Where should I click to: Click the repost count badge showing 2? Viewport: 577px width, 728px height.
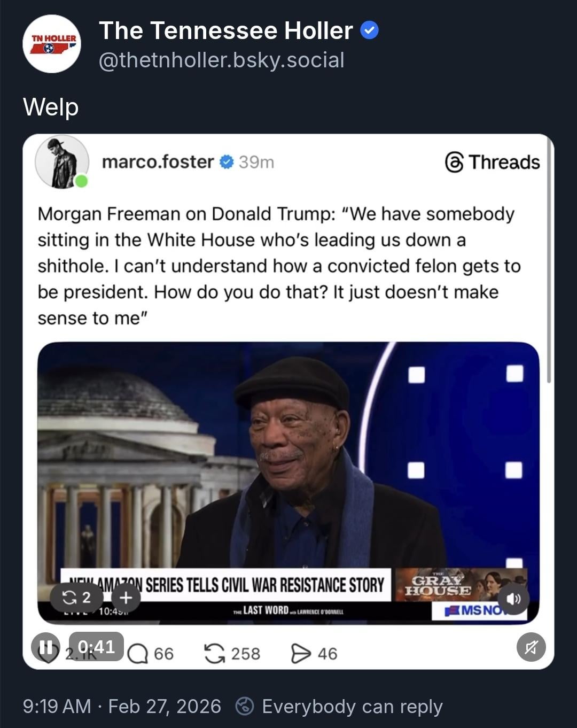76,597
